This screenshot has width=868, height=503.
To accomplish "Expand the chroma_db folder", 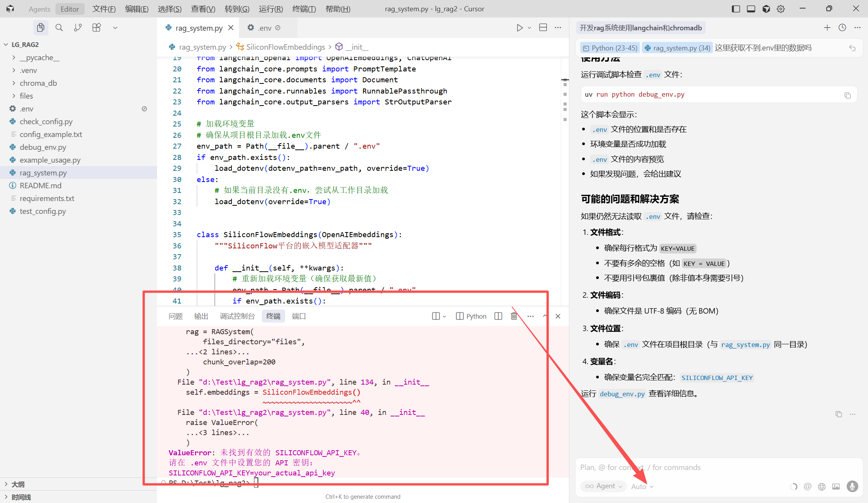I will [x=38, y=83].
